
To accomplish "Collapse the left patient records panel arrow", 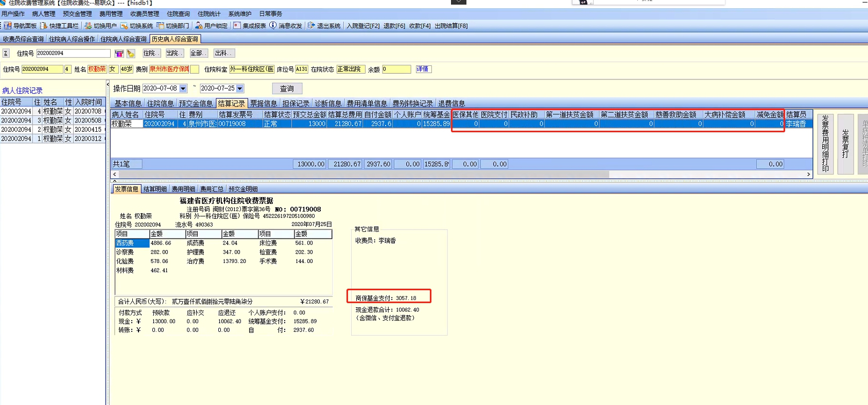I will 108,84.
